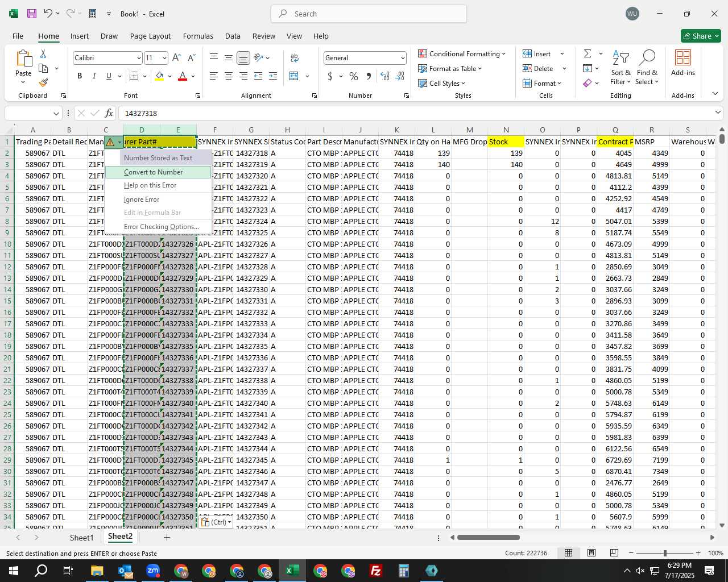
Task: Toggle Middle Align
Action: (x=229, y=57)
